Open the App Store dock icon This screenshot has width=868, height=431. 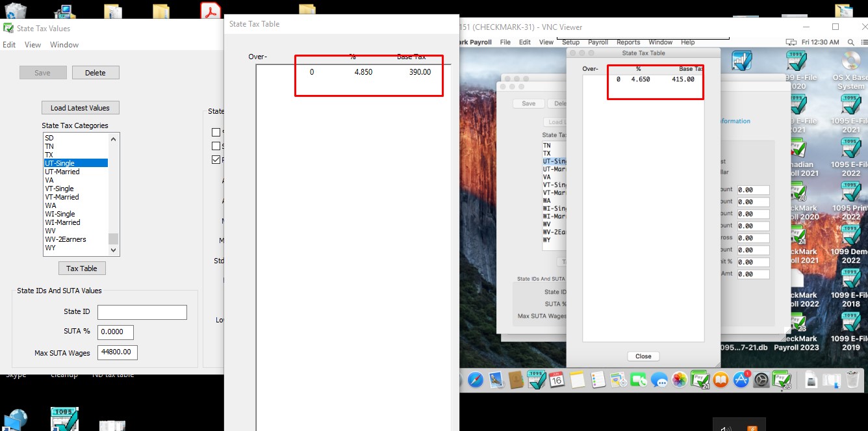[x=741, y=380]
